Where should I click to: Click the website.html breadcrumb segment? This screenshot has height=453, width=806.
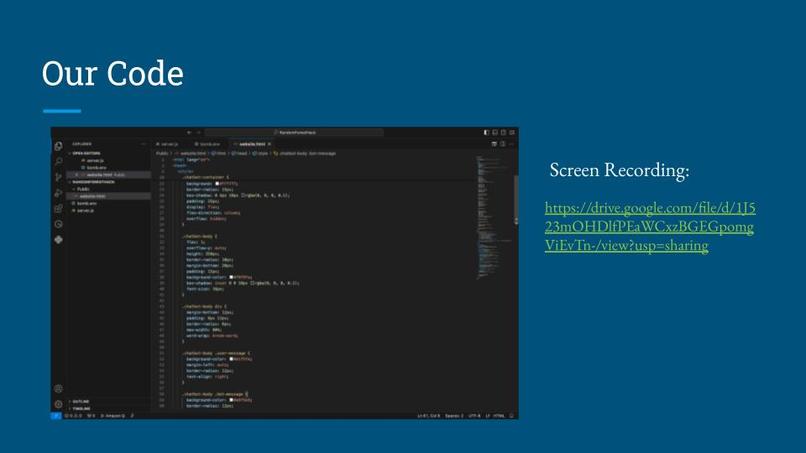pos(192,153)
